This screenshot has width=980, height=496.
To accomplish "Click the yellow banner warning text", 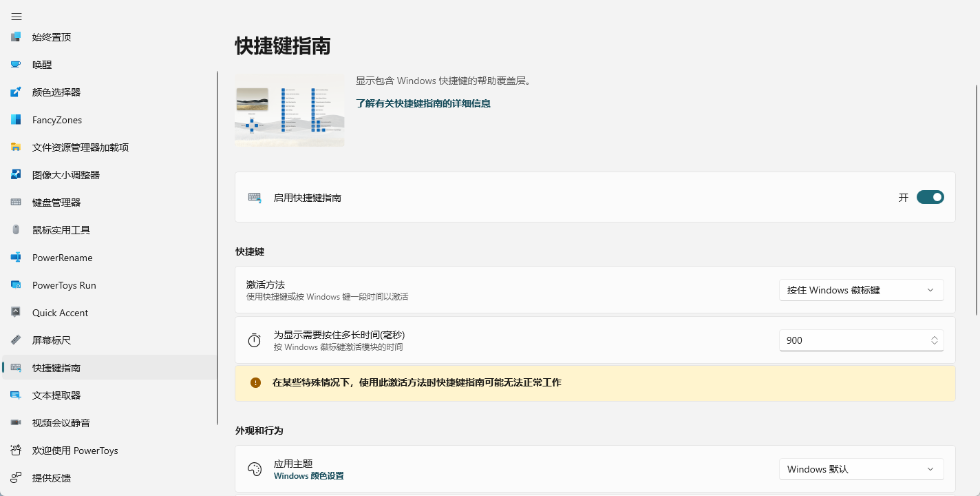I will [x=417, y=382].
